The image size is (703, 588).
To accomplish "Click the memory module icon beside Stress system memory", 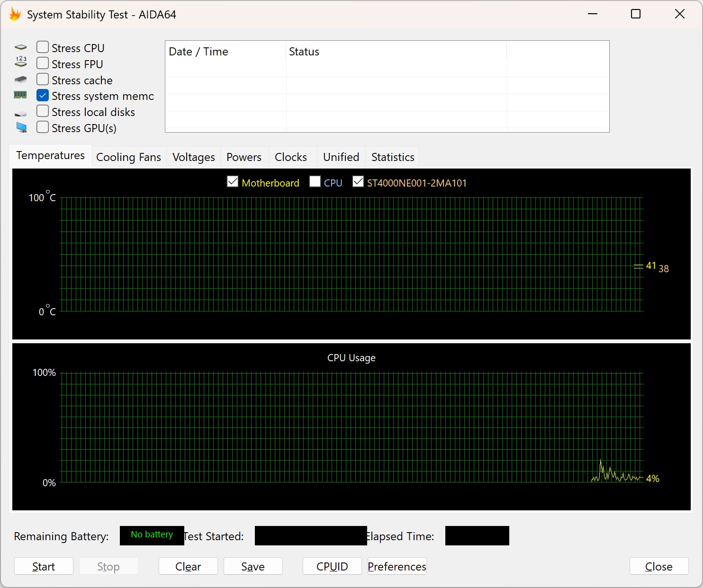I will 20,95.
